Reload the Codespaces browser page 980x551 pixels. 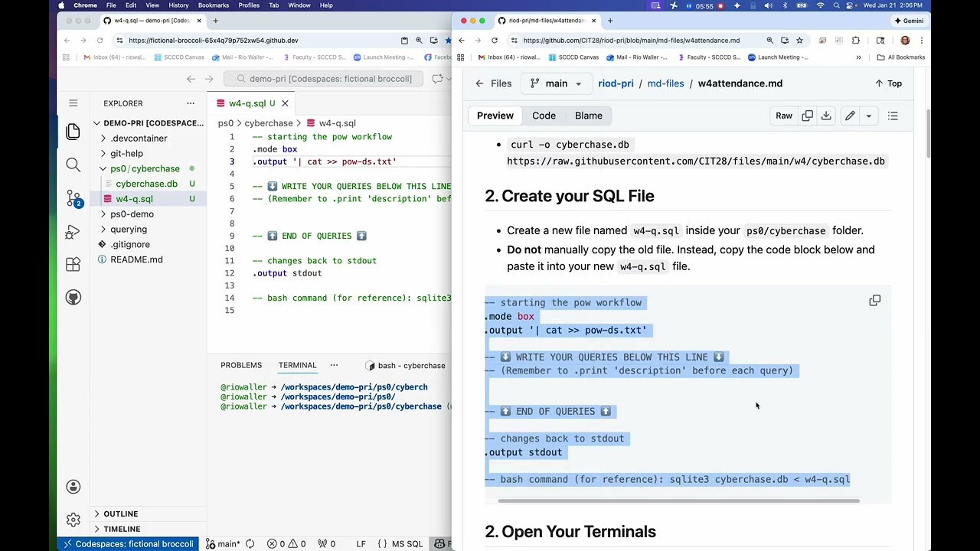[100, 40]
